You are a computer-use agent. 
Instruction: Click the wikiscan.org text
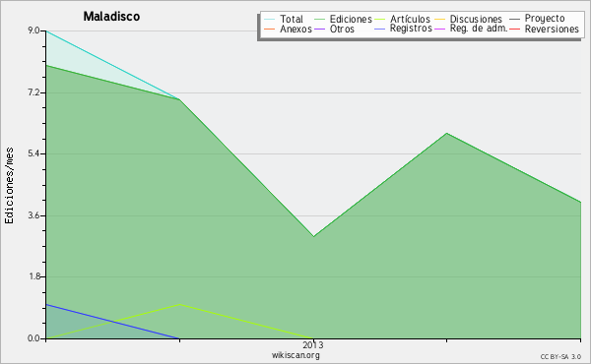pos(295,355)
